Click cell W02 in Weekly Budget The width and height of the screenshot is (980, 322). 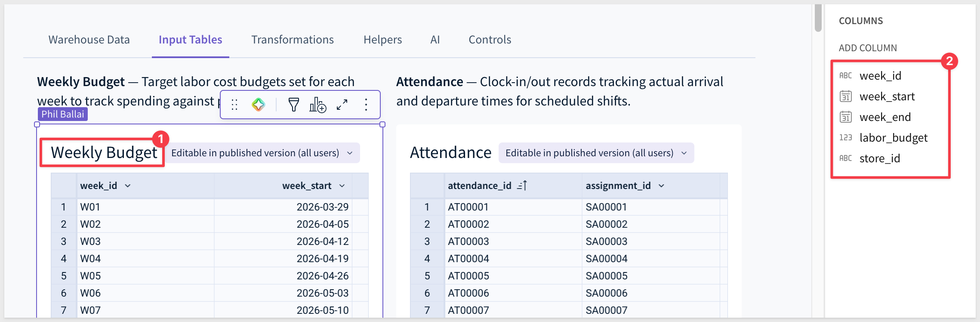145,224
